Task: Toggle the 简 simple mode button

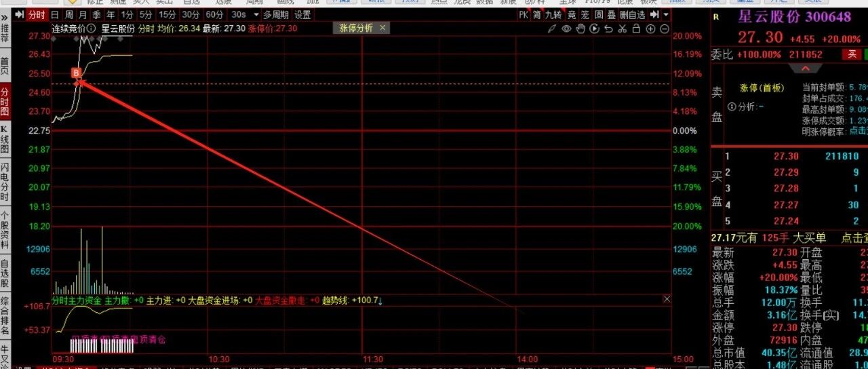Action: (537, 14)
